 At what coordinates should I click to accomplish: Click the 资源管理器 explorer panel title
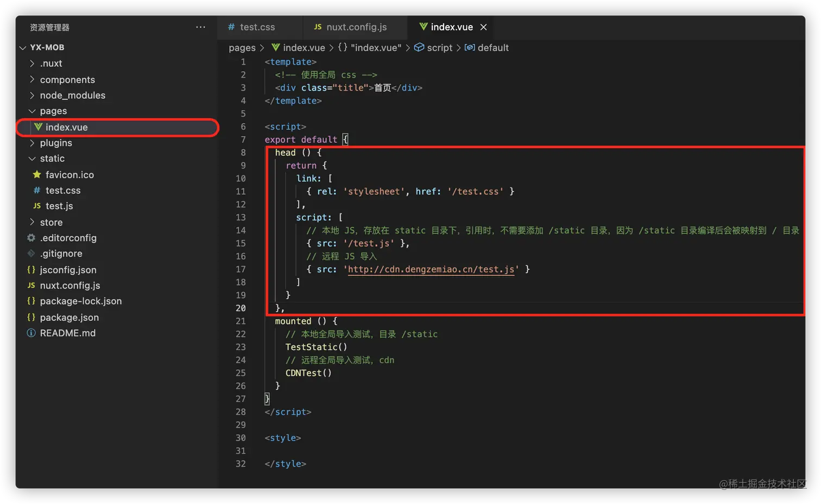49,27
